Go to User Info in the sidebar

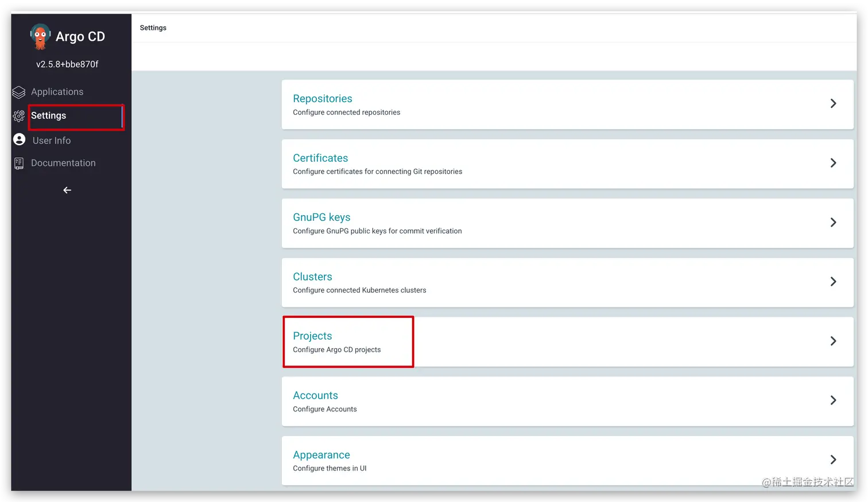coord(52,141)
